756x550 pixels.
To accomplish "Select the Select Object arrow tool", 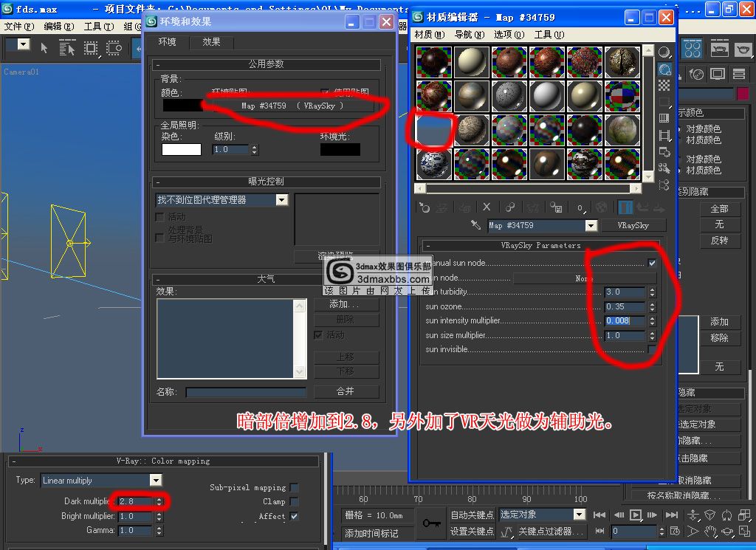I will tap(44, 47).
